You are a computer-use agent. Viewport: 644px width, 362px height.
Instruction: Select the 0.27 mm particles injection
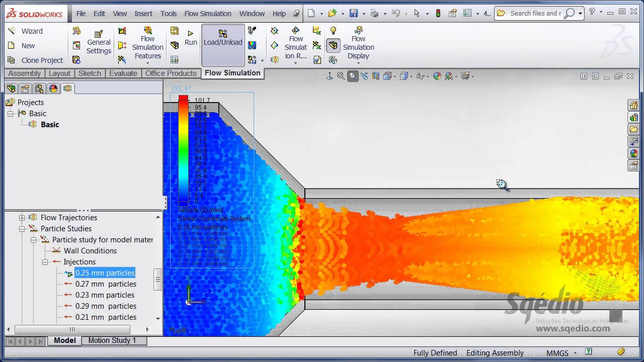click(x=106, y=284)
